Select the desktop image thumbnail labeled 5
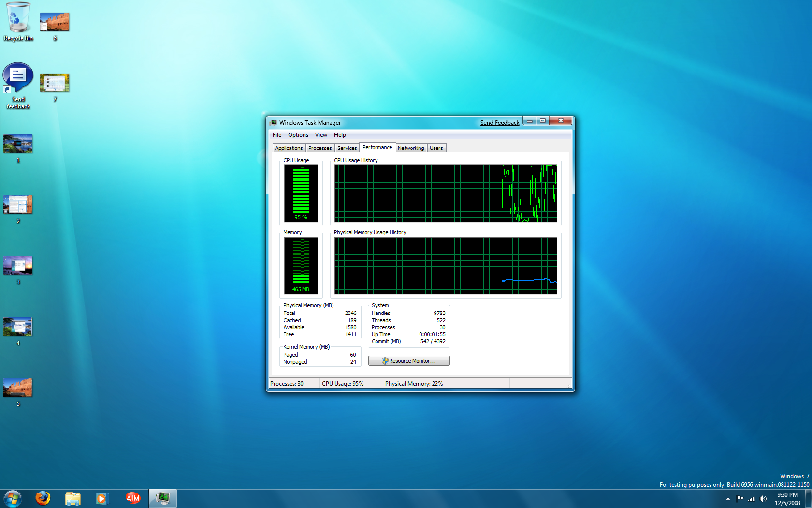The image size is (812, 508). point(18,388)
